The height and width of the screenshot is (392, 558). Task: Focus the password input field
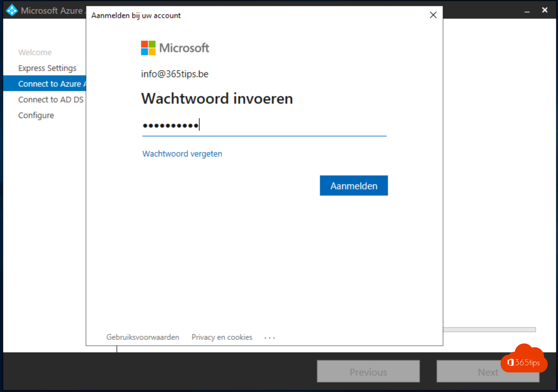coord(264,125)
